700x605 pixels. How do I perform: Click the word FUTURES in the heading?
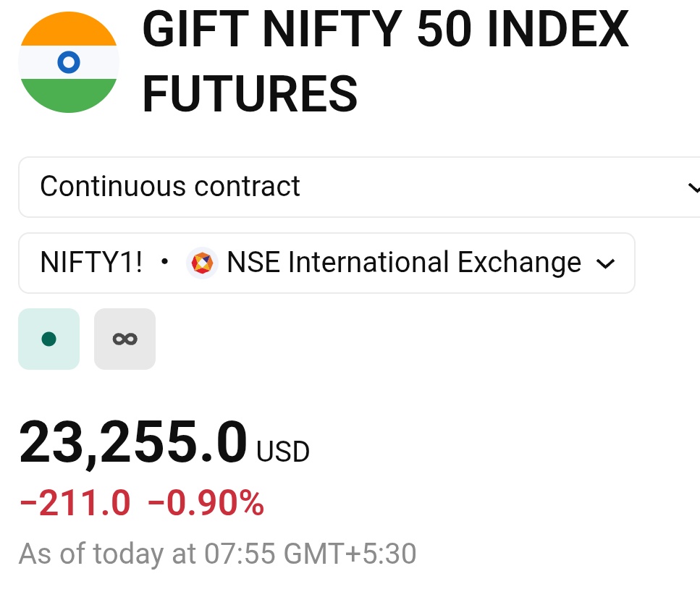tap(250, 93)
